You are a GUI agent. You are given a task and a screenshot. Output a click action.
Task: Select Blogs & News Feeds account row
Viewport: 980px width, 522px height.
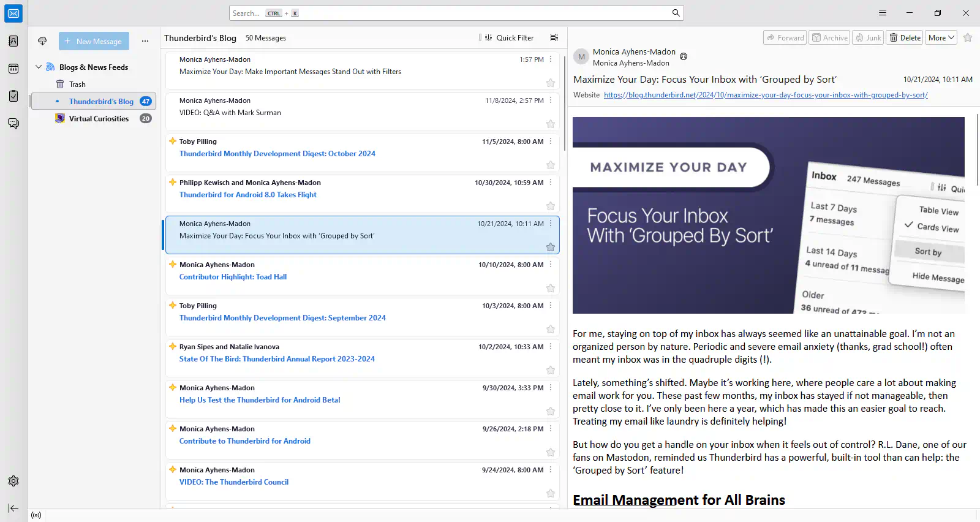93,67
